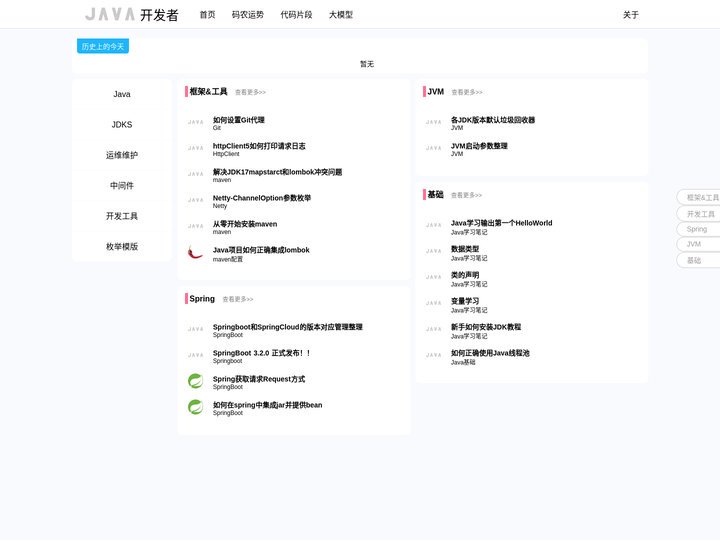Jump to 框架&工具 via floating side button
Screen dimensions: 720x540
(698, 197)
